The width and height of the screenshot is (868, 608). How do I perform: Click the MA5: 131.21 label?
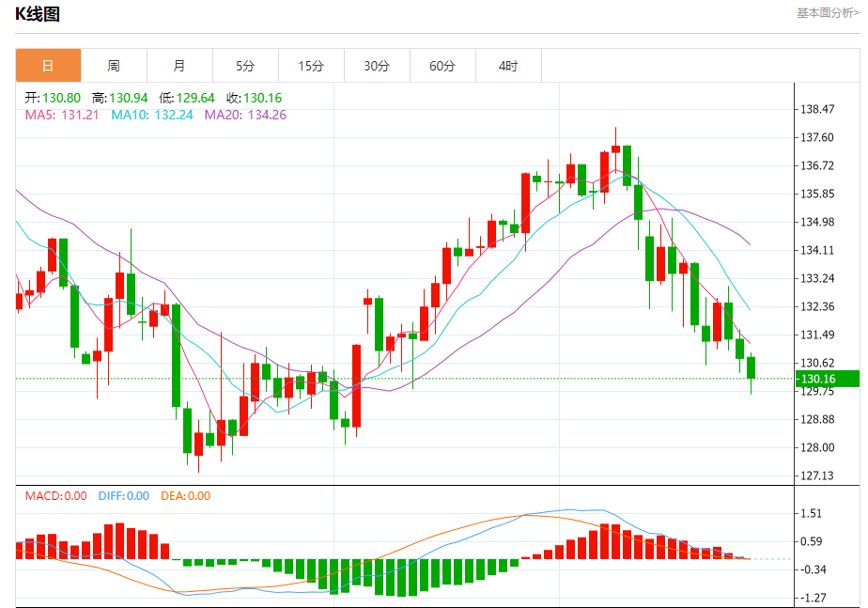pyautogui.click(x=62, y=116)
